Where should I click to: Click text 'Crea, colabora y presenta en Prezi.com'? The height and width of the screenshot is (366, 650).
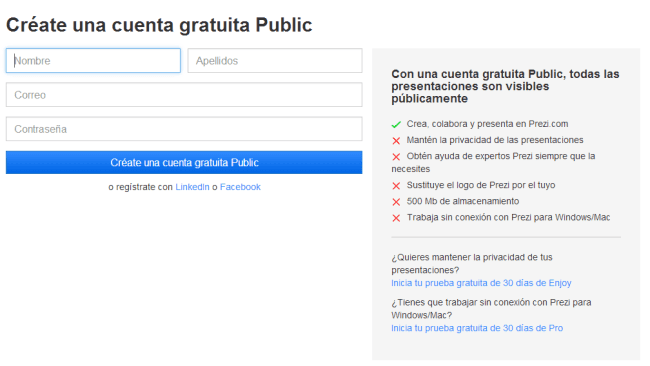click(488, 124)
